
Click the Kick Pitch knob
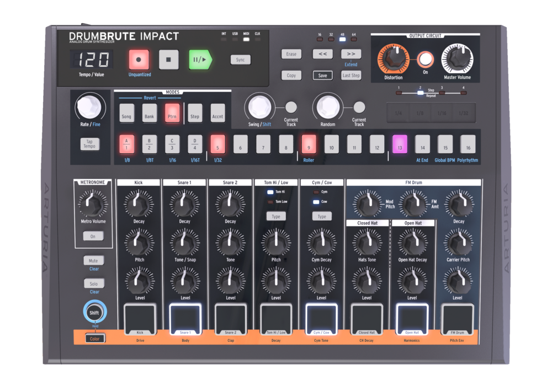[x=139, y=242]
